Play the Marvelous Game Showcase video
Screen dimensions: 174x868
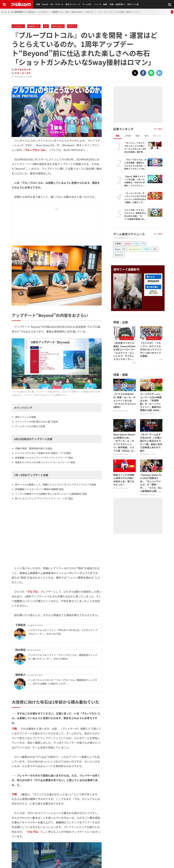(151, 385)
